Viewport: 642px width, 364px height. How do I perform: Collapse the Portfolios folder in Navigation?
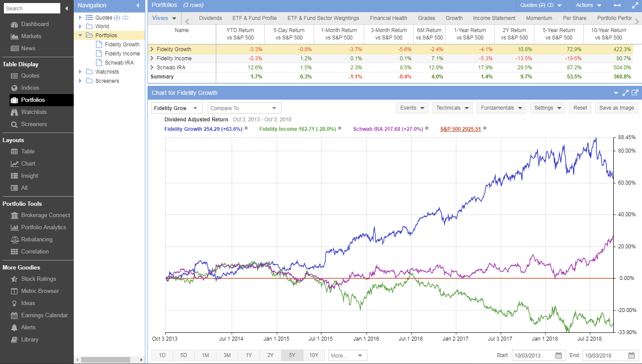pyautogui.click(x=80, y=36)
